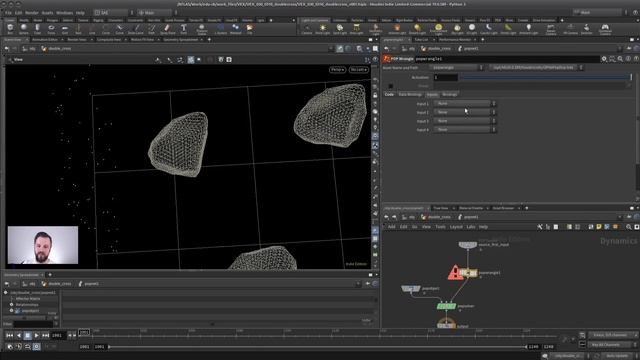Screen dimensions: 640x360
Task: Open the Windows menu
Action: point(64,13)
